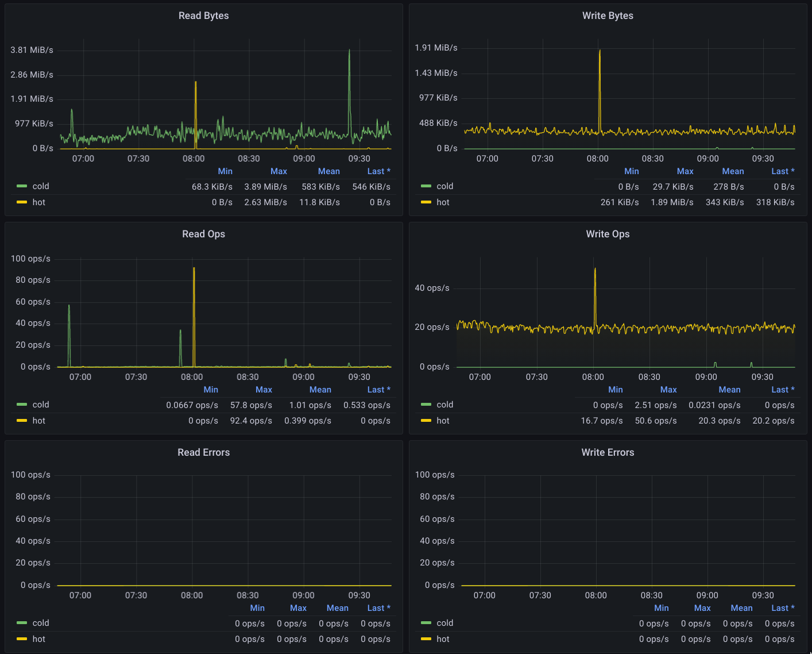812x654 pixels.
Task: Click the 583 KiB/s cold Mean value
Action: click(x=321, y=187)
